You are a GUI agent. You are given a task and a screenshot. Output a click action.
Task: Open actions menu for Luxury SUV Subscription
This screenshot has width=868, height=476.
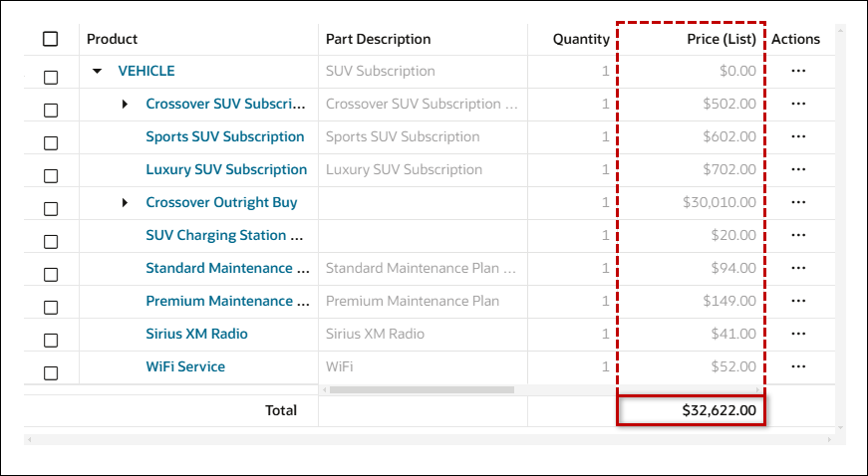(797, 169)
